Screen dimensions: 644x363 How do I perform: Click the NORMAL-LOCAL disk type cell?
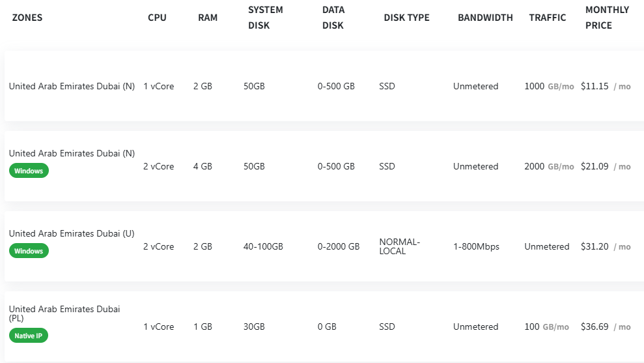pos(399,246)
